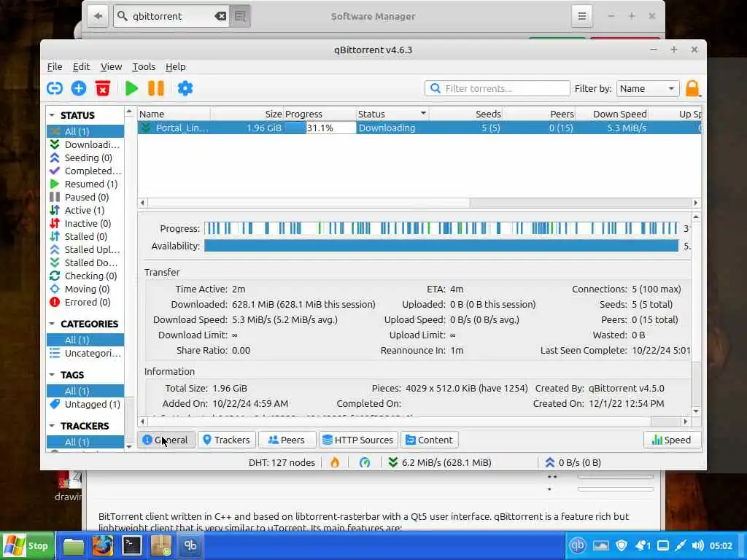The height and width of the screenshot is (560, 747).
Task: Open the Filter by Name dropdown
Action: click(x=648, y=88)
